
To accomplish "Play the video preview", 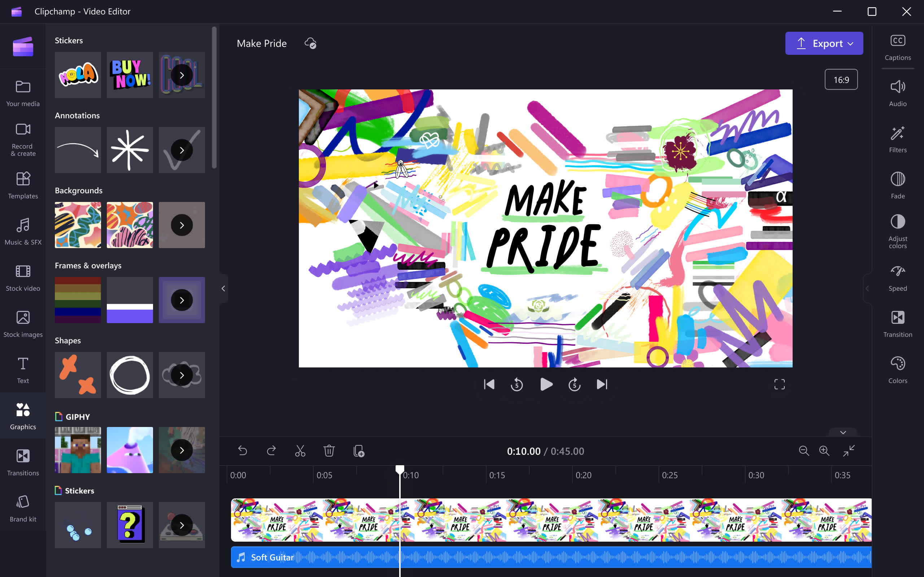I will click(x=546, y=384).
